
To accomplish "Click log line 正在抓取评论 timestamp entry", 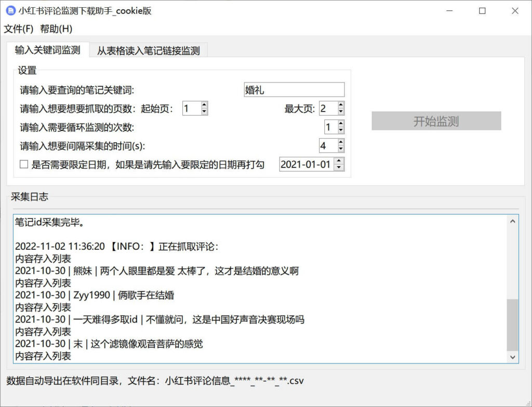I will [x=117, y=247].
